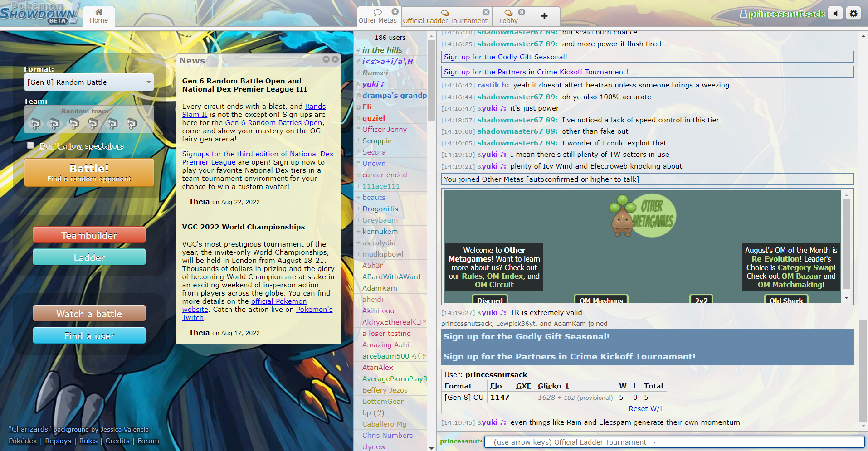Open Re-Evolution OM of the Month link
868x451 pixels.
tap(776, 259)
